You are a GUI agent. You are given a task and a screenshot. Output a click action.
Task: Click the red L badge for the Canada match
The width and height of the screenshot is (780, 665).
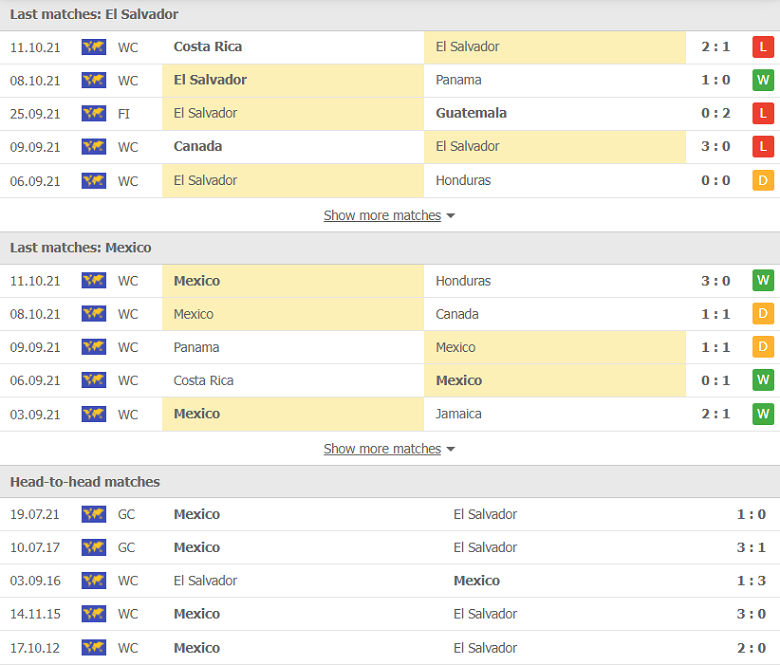[x=763, y=147]
